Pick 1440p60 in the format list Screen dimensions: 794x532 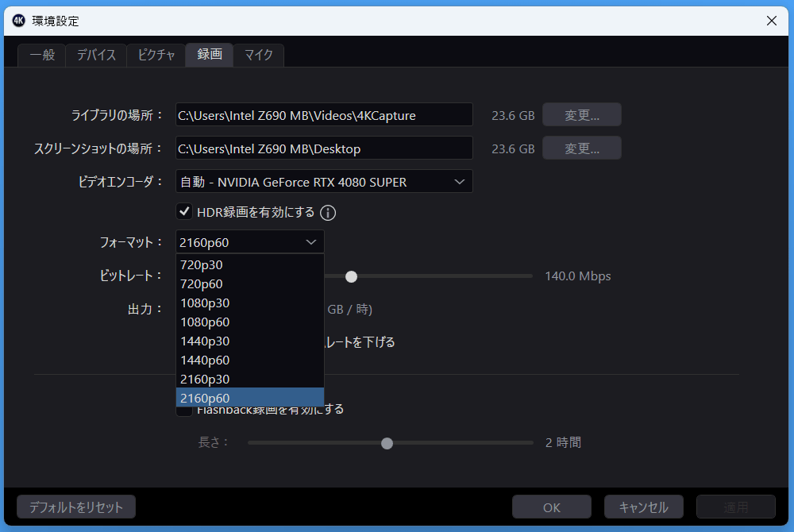pos(205,360)
